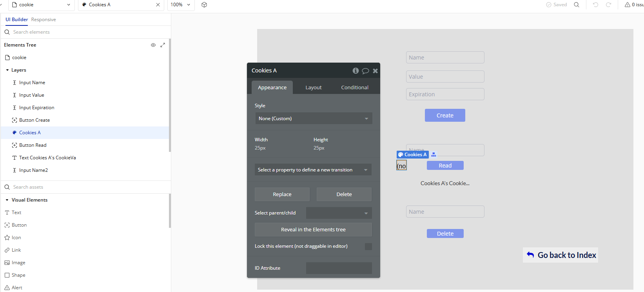Click the Replace button
This screenshot has width=644, height=292.
click(x=282, y=195)
